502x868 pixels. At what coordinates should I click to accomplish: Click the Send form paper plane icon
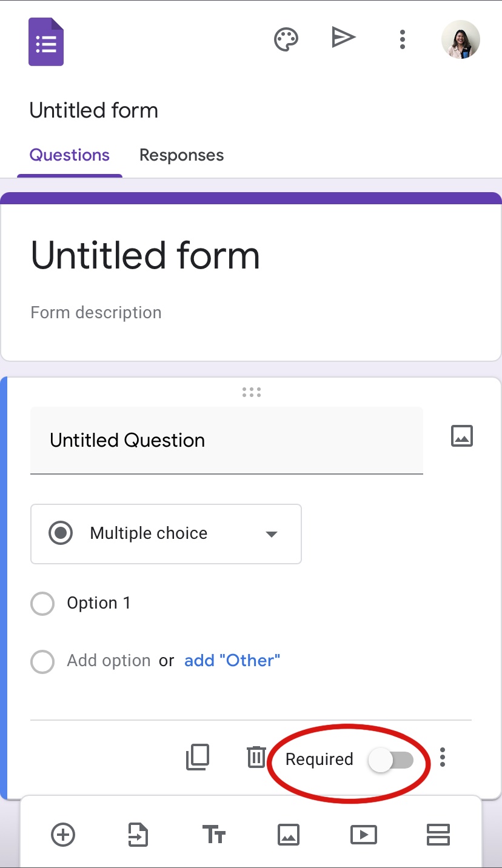[x=343, y=39]
